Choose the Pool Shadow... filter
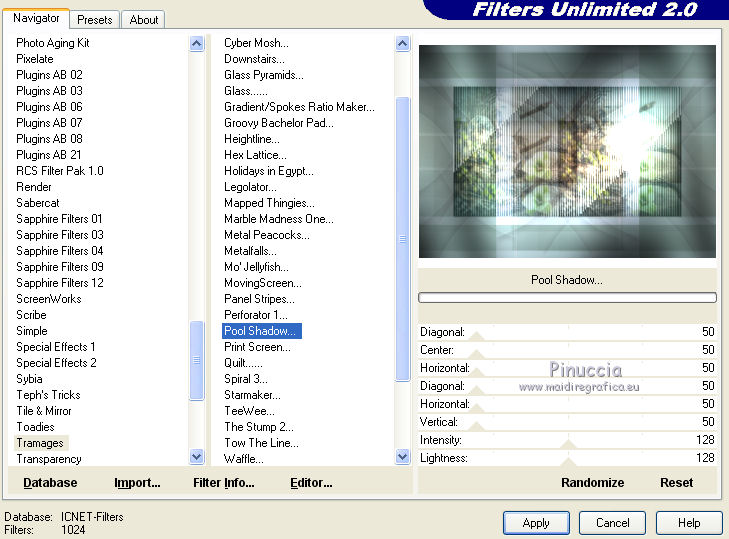This screenshot has width=729, height=539. pyautogui.click(x=262, y=331)
